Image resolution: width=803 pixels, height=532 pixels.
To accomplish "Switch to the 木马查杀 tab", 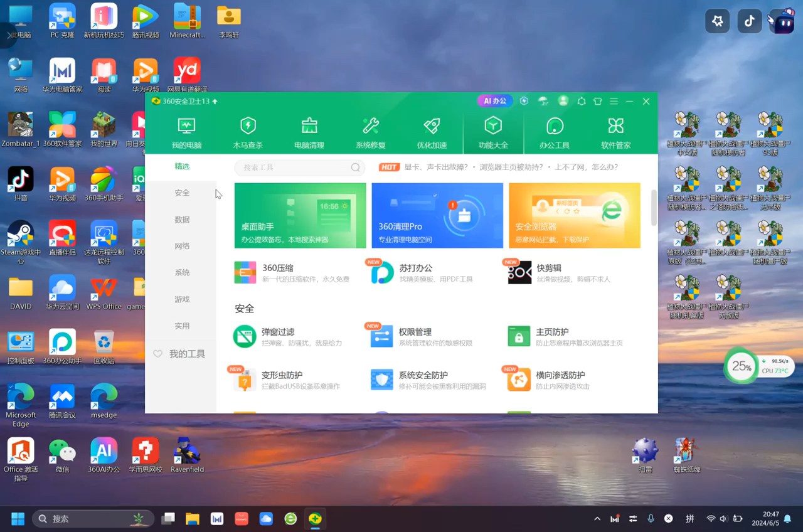I will (x=248, y=133).
